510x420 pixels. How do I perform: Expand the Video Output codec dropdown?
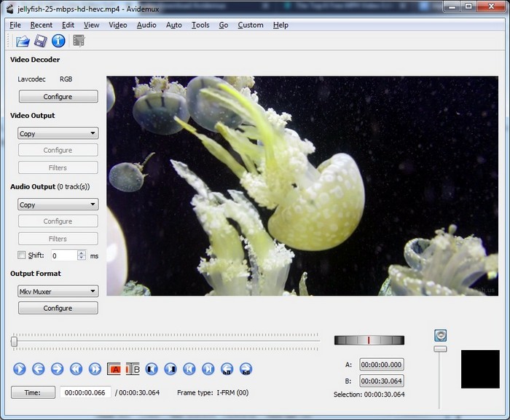[x=58, y=133]
